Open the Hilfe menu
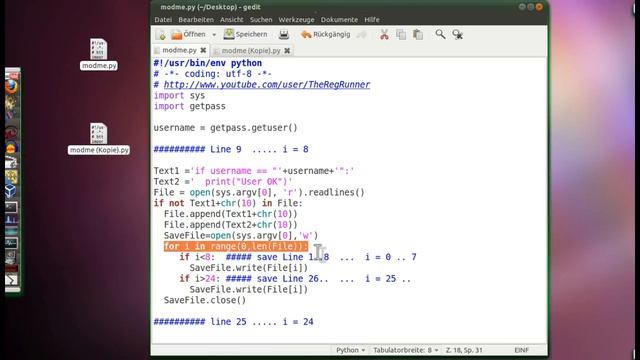Screen dimensions: 640x360 [x=372, y=20]
